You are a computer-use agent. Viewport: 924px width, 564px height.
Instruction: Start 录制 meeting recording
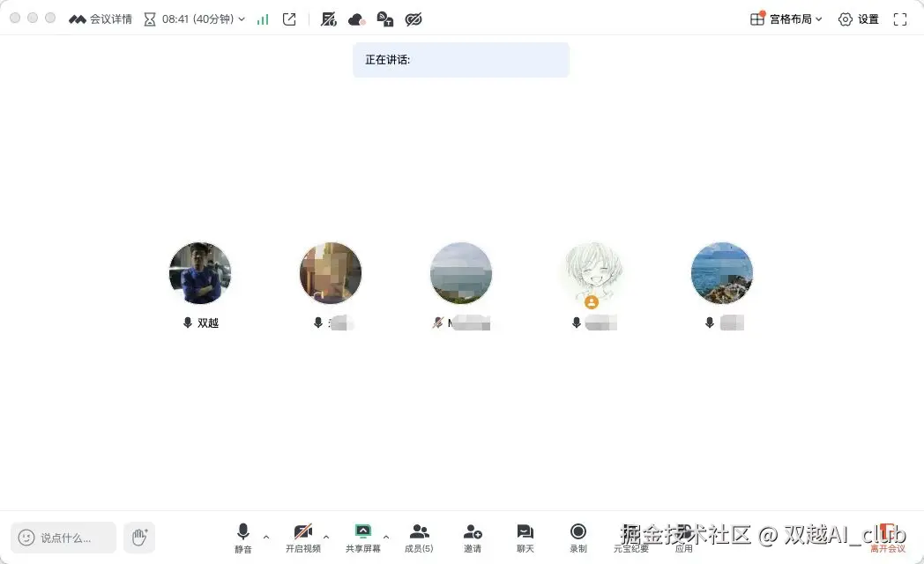pyautogui.click(x=577, y=538)
